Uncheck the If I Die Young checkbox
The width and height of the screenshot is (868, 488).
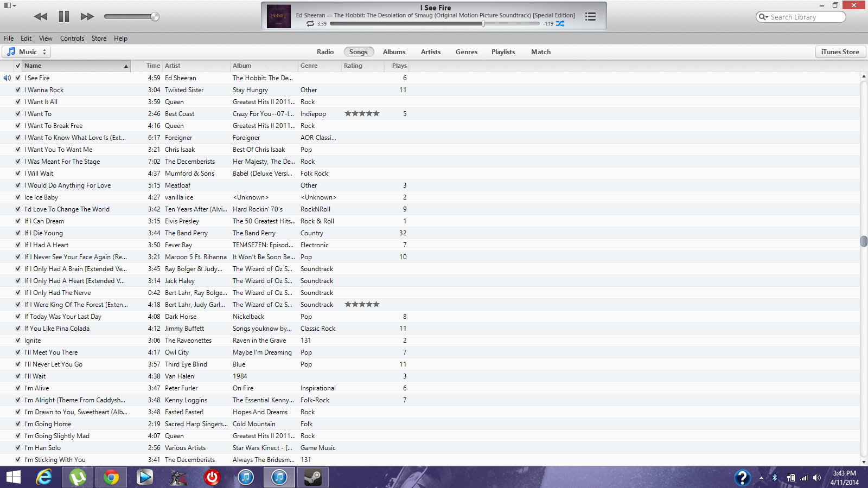[x=18, y=233]
